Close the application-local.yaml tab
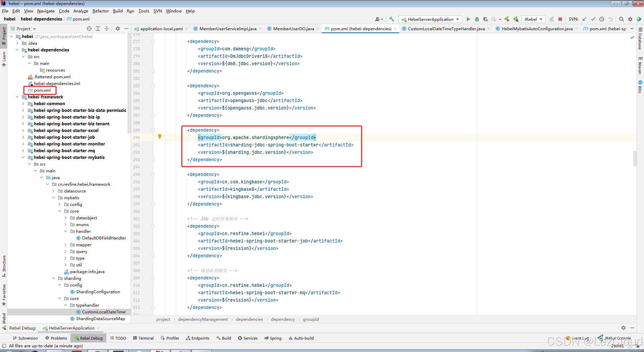 click(x=186, y=29)
